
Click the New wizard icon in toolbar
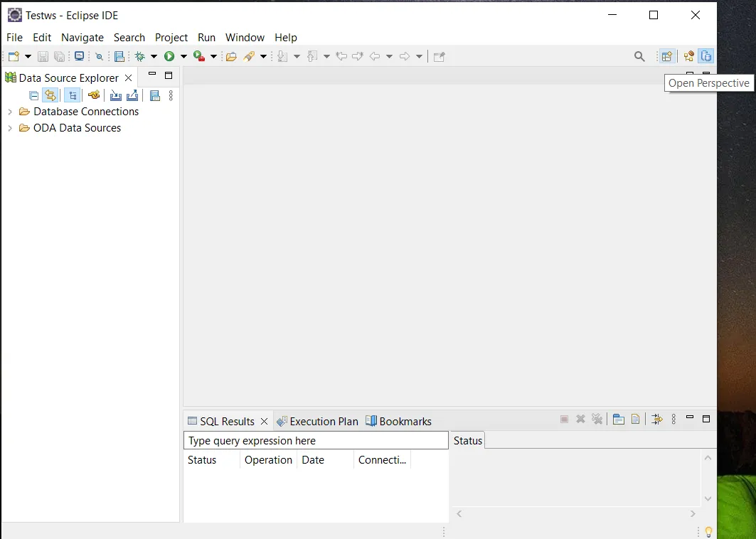tap(14, 56)
